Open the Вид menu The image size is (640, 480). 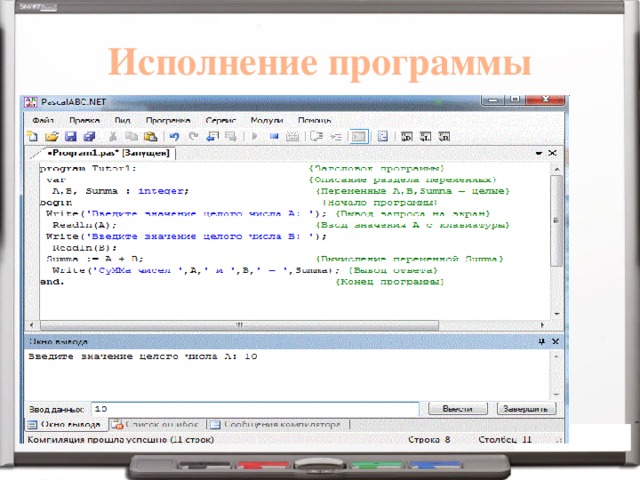(x=122, y=120)
